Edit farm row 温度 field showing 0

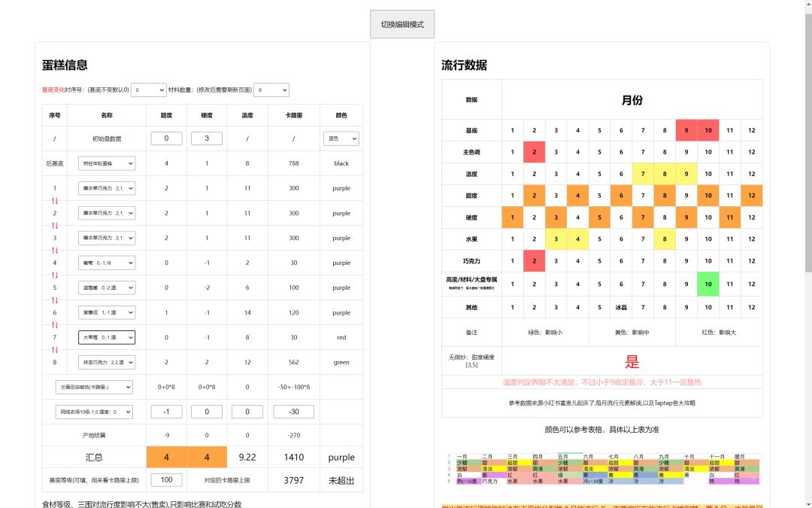(247, 412)
